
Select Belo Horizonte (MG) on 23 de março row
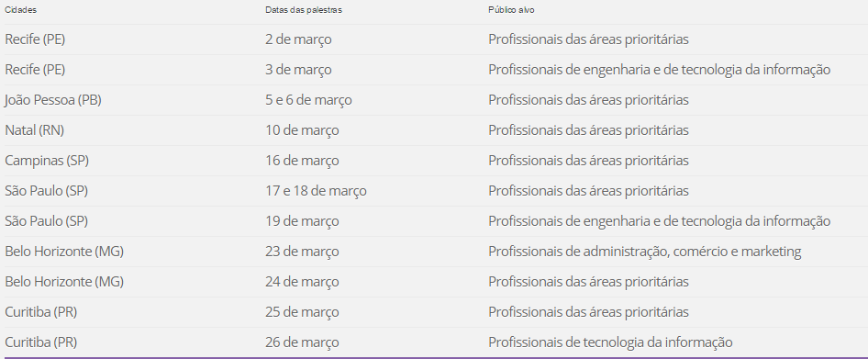coord(64,252)
